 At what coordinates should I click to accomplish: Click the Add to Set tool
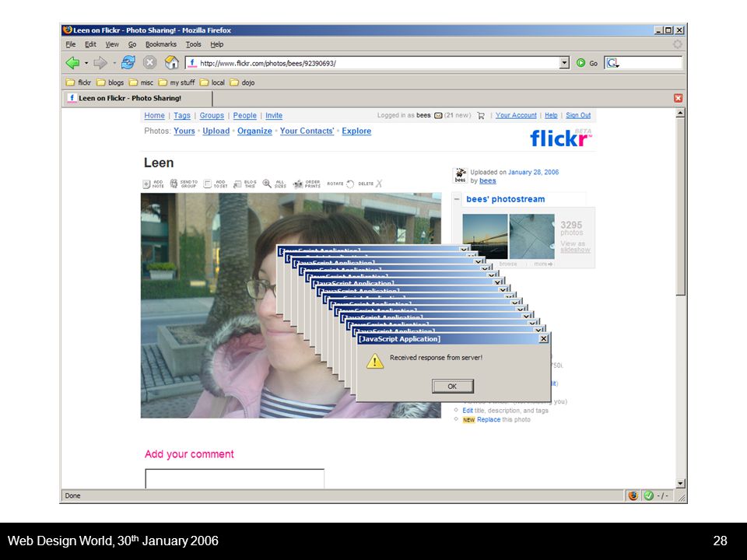pos(216,184)
